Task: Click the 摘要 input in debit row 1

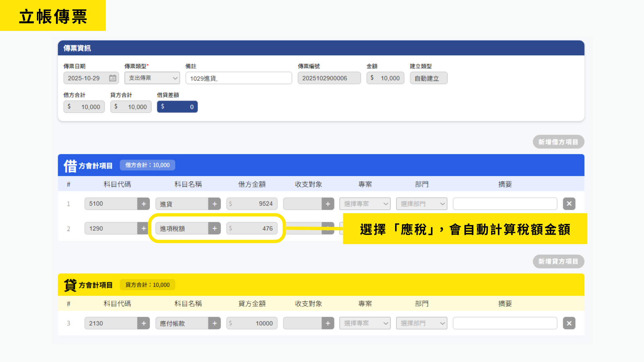Action: click(x=505, y=204)
